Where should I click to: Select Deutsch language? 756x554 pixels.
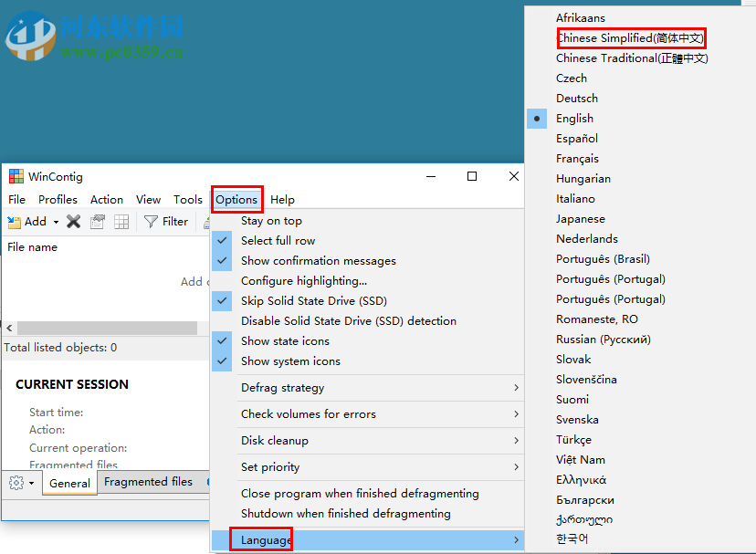tap(577, 99)
